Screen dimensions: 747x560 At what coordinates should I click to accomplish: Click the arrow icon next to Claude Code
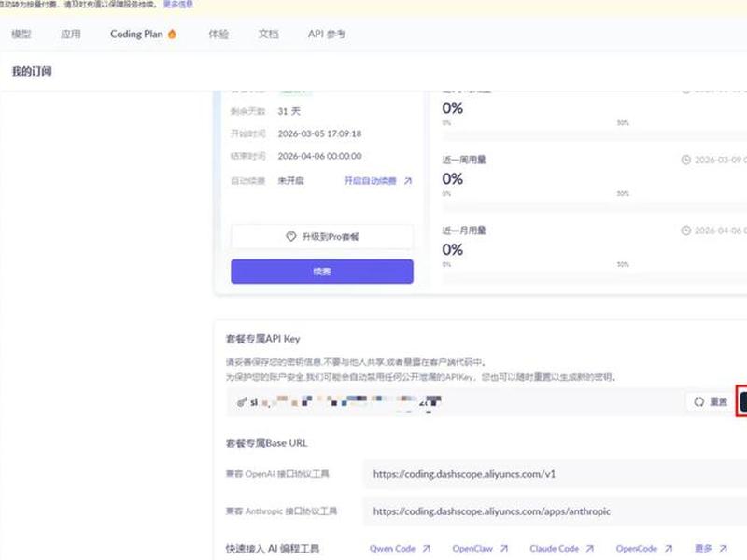(590, 549)
